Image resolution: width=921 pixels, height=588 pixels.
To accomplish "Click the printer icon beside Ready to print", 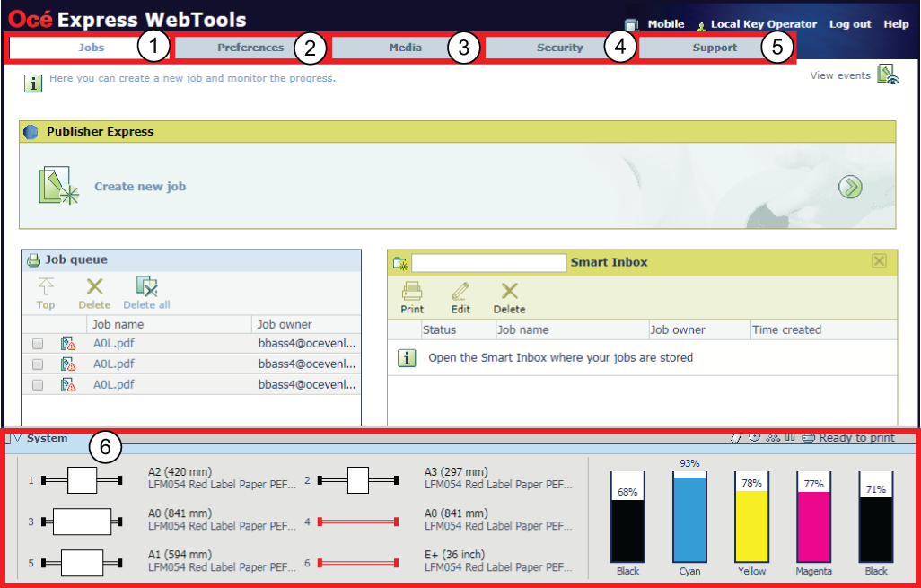I will [808, 437].
